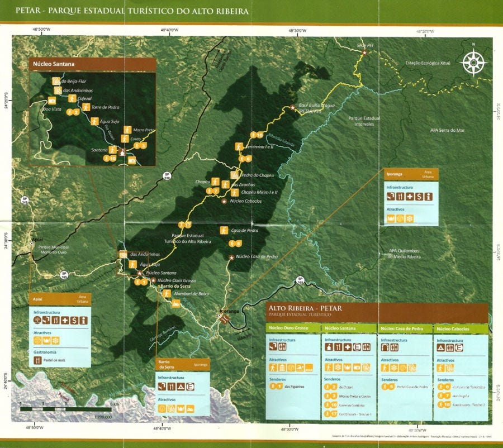
Task: Click the first aid cross icon in Iporanga panel
Action: (410, 196)
